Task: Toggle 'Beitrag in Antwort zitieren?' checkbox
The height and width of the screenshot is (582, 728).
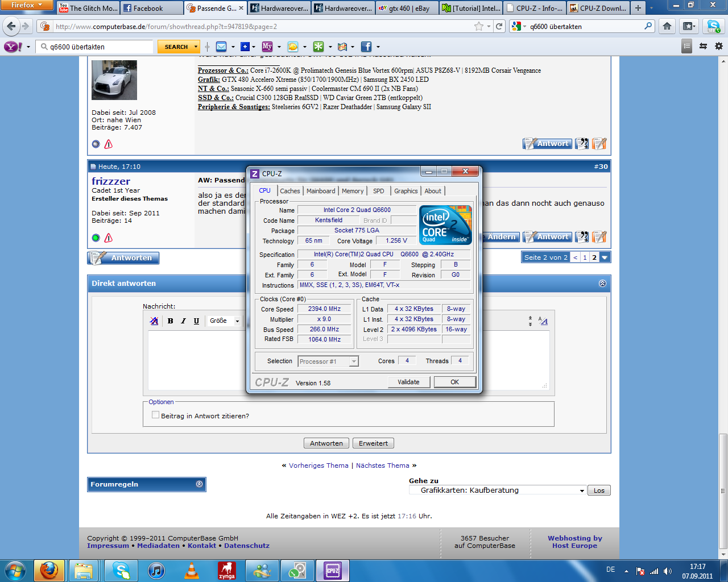Action: pos(155,415)
